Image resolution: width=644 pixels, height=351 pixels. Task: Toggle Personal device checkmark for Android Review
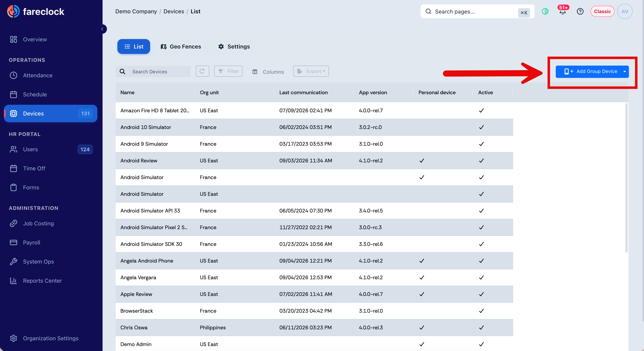pyautogui.click(x=422, y=161)
